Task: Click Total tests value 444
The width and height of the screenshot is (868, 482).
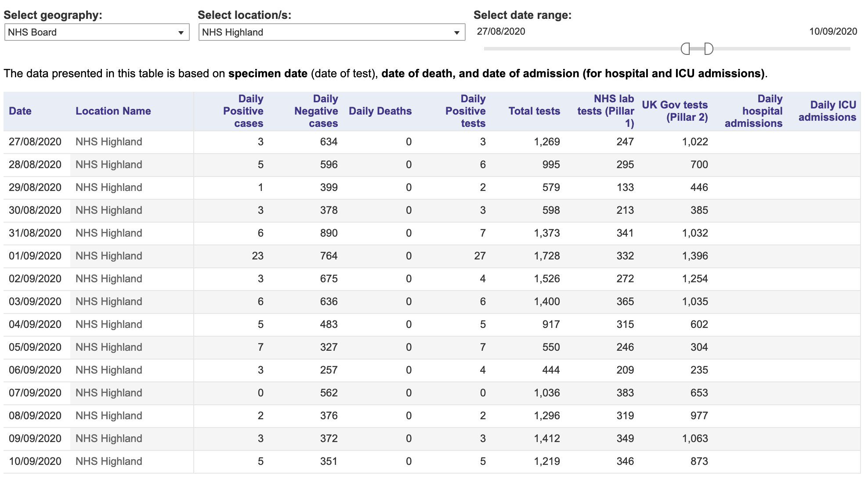Action: pyautogui.click(x=551, y=370)
